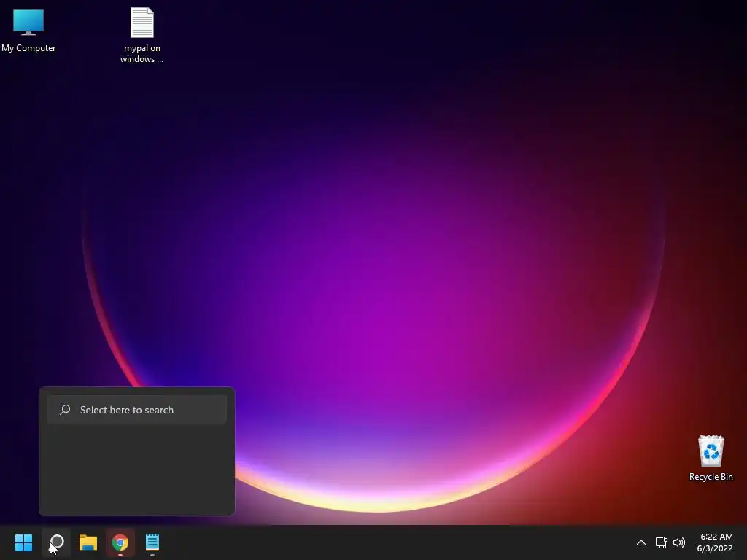Open the network status tray icon
This screenshot has height=560, width=747.
tap(661, 542)
